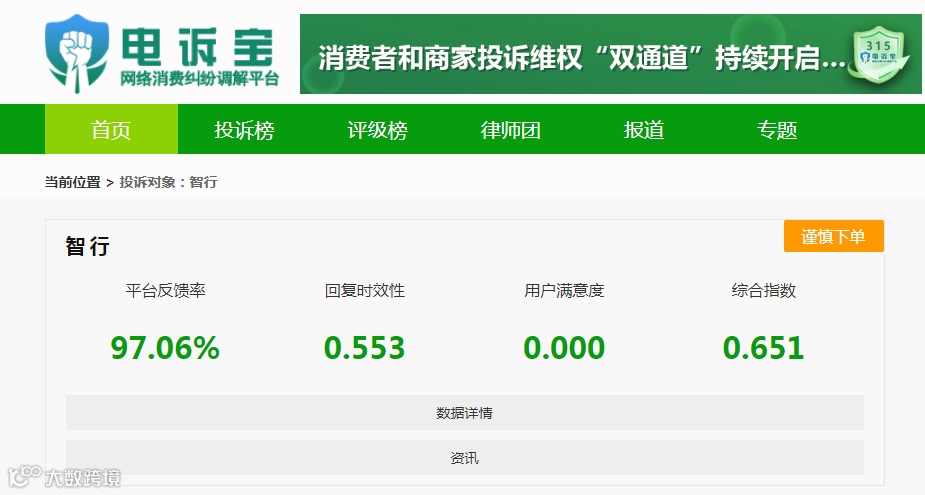Click the 0.651 composite index value
This screenshot has width=925, height=495.
(763, 348)
